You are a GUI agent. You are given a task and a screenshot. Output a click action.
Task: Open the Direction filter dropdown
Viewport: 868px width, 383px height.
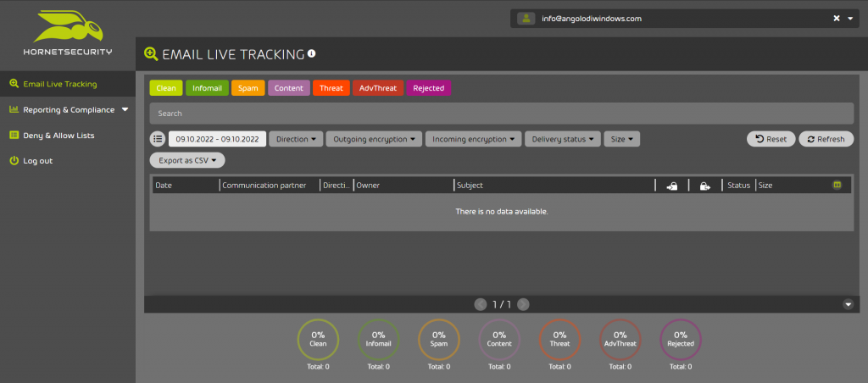[296, 139]
